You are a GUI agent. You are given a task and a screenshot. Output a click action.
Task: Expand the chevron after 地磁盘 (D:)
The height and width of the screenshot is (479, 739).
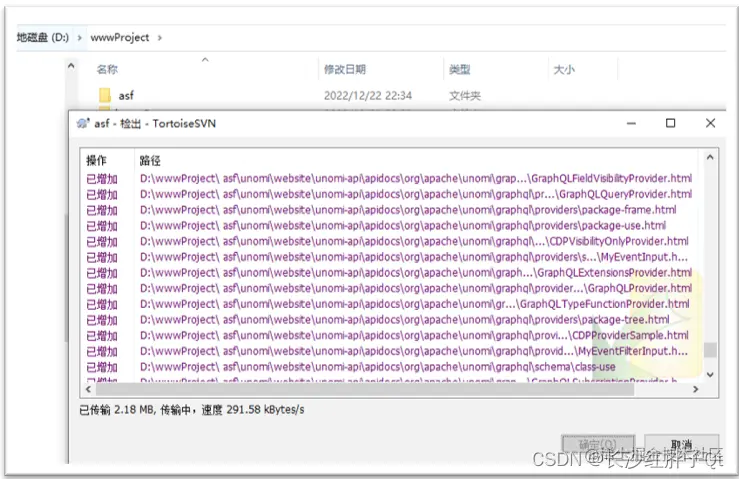(x=79, y=38)
